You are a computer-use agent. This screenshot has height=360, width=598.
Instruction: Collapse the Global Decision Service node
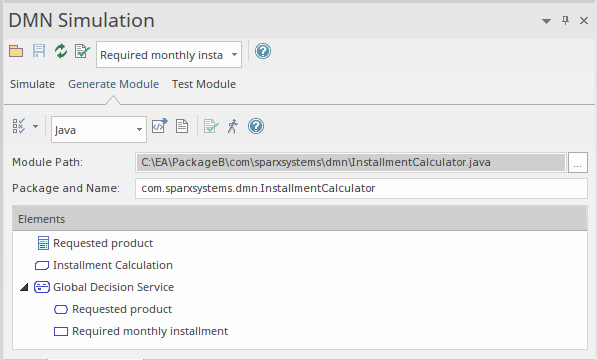point(24,287)
